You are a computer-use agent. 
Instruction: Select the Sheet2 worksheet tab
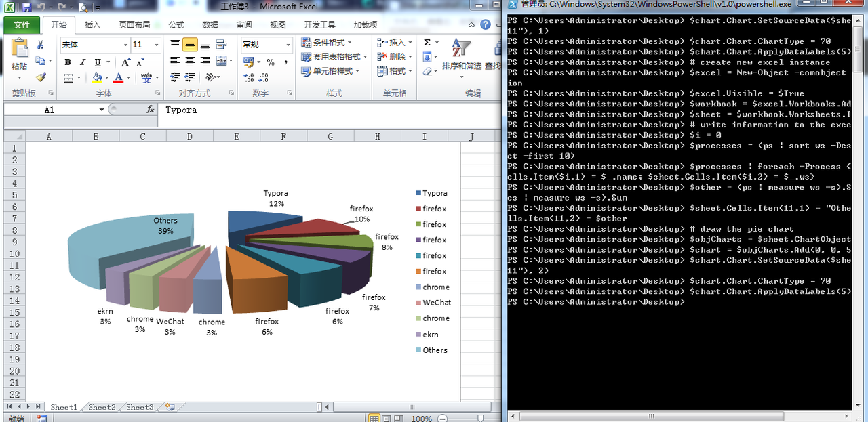click(x=101, y=407)
